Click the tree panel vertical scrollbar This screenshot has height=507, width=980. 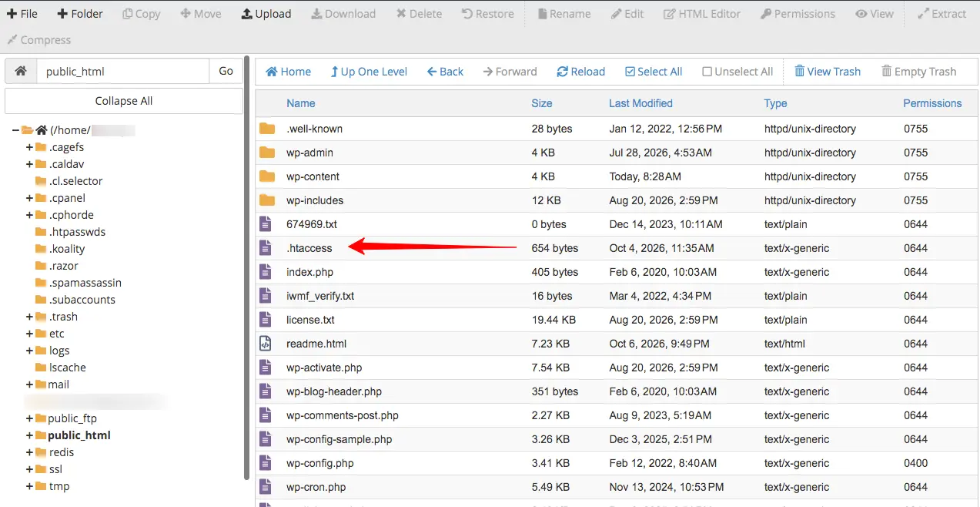[246, 267]
